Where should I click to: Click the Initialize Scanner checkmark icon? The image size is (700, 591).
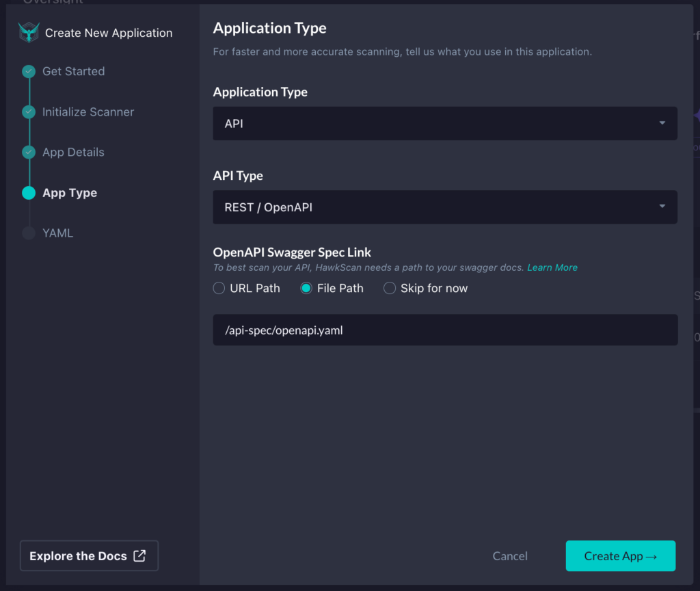pos(28,111)
